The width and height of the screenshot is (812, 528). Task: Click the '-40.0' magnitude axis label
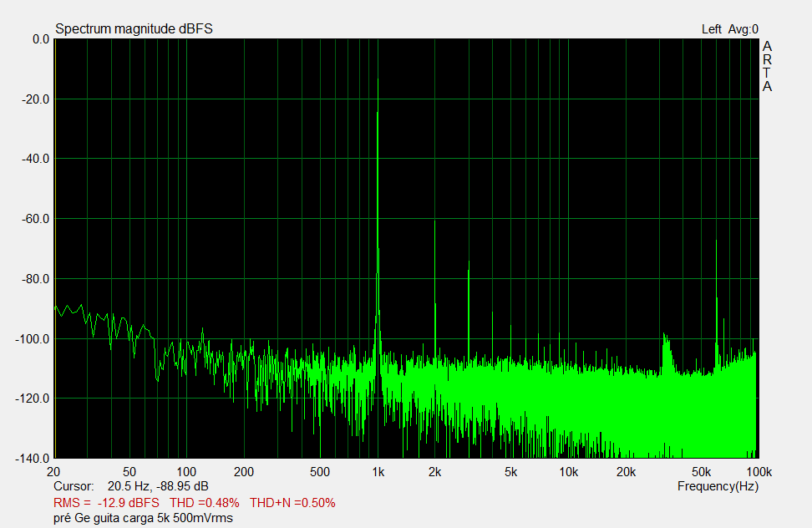[35, 159]
